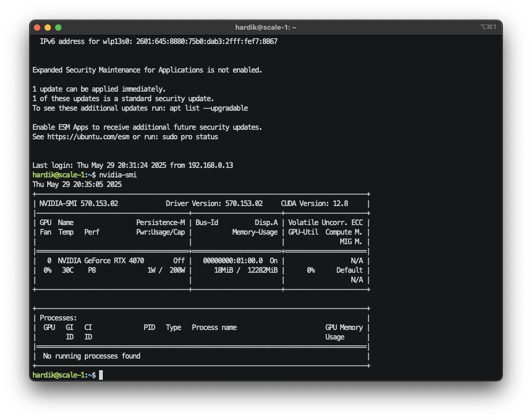
Task: Click the 'NVIDIA-SMI 570.153.02' header text
Action: click(x=79, y=203)
